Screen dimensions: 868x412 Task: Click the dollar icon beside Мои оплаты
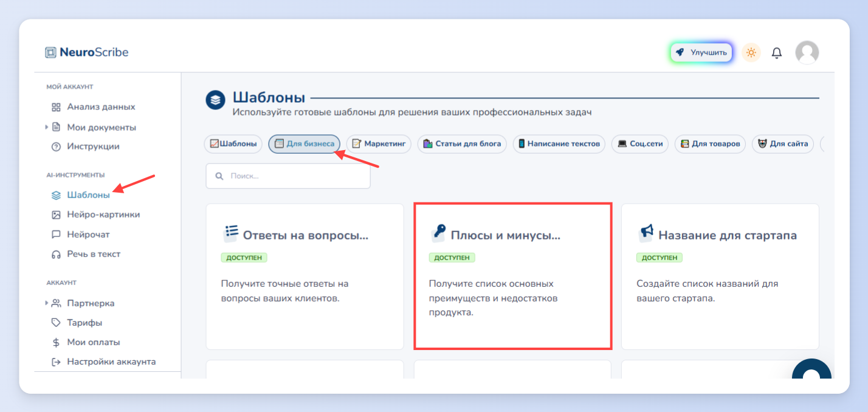(56, 342)
